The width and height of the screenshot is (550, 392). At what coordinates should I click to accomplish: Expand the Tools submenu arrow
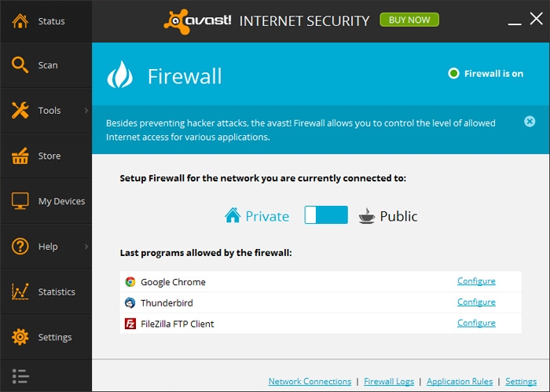point(86,111)
